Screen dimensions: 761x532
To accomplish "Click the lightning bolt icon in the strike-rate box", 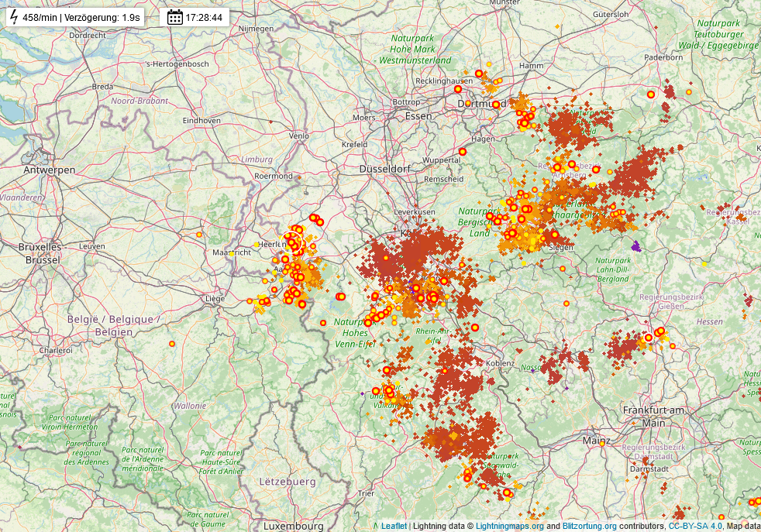I will click(x=14, y=17).
